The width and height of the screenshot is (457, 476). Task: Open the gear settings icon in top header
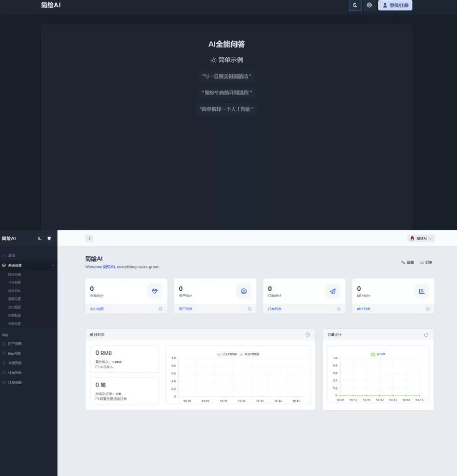(x=369, y=5)
